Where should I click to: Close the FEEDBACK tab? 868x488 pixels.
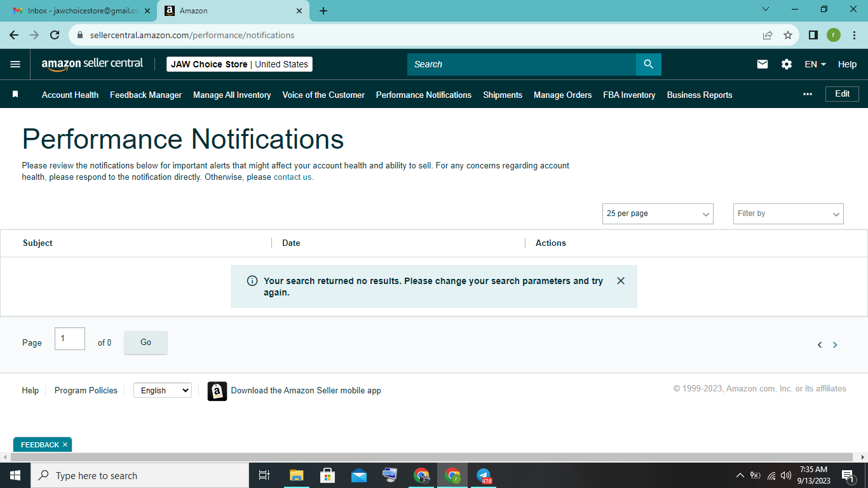coord(65,445)
